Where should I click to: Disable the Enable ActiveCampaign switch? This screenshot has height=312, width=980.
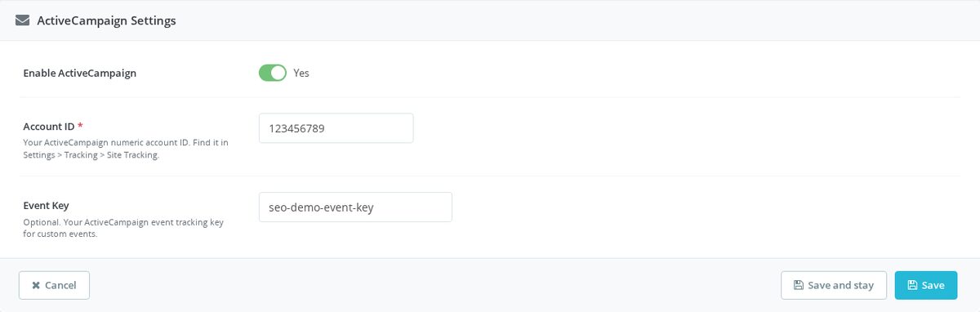(273, 73)
